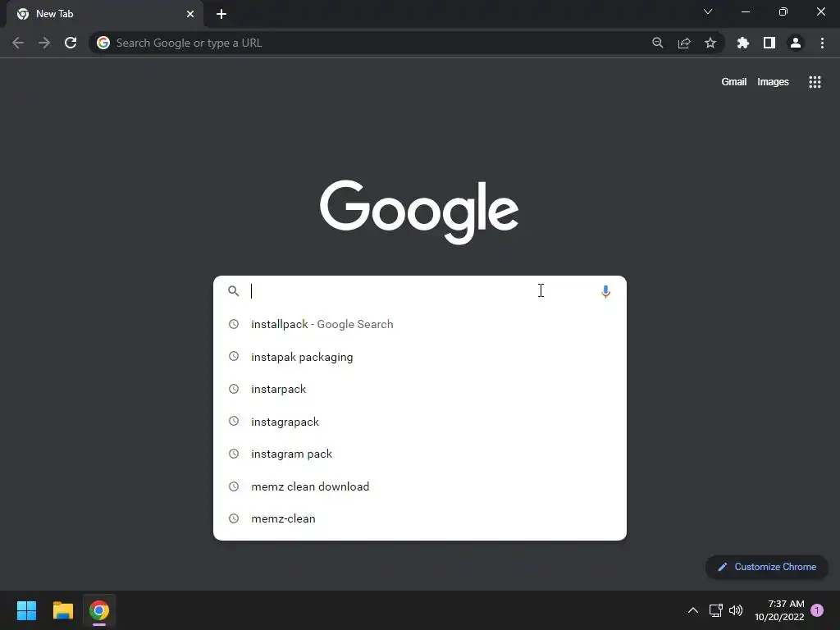This screenshot has height=630, width=840.
Task: Restore down the Chrome window
Action: tap(783, 11)
